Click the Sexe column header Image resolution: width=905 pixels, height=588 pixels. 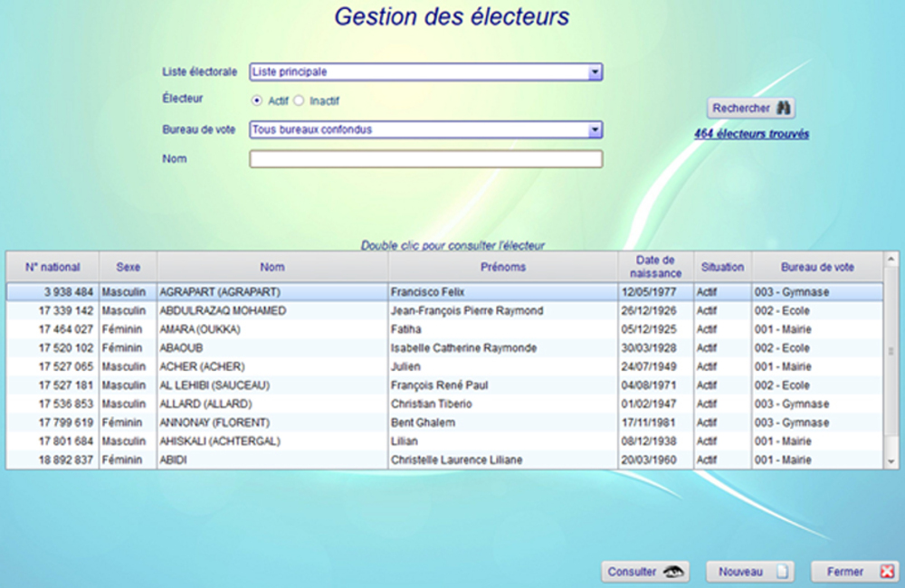128,267
